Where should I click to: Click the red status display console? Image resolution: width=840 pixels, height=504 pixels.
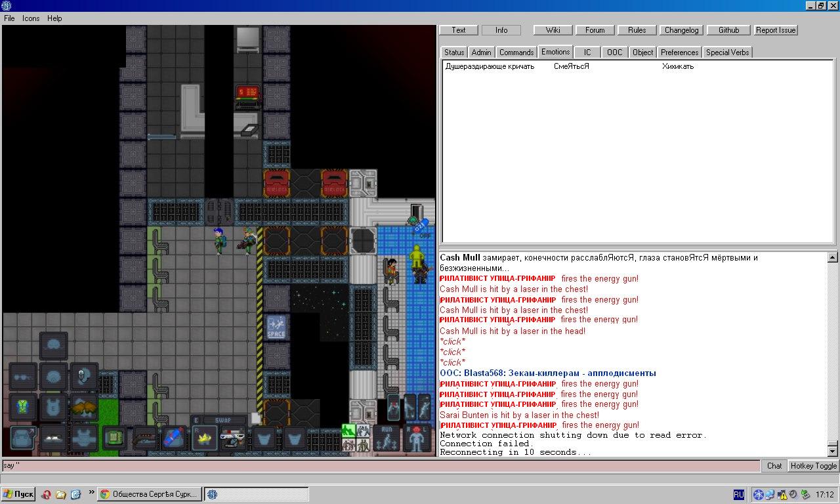248,95
